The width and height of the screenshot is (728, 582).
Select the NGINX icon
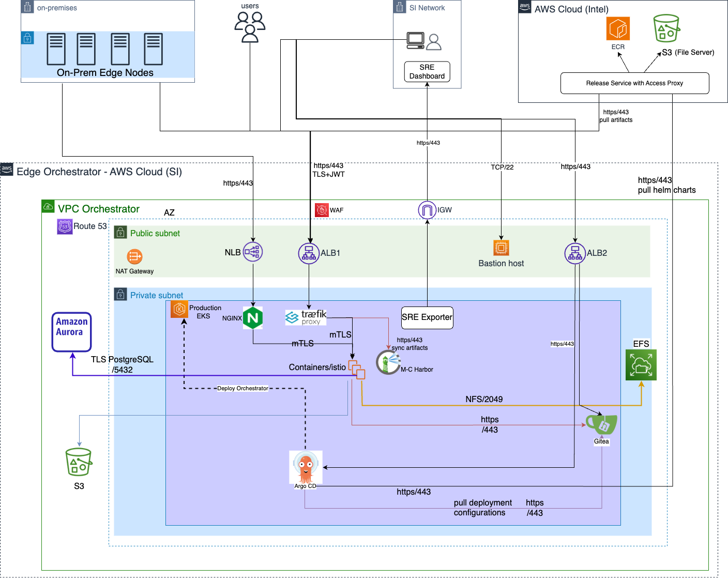point(253,318)
